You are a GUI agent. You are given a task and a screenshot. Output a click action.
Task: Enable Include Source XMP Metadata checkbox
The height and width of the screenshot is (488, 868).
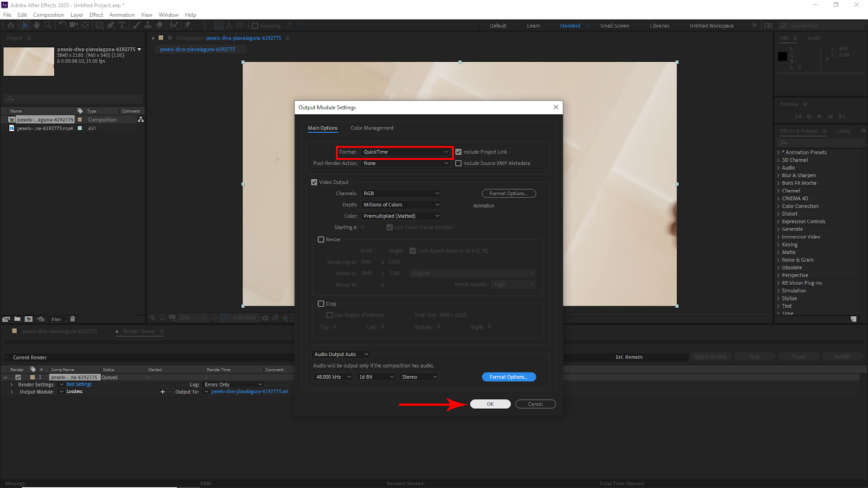[x=458, y=163]
